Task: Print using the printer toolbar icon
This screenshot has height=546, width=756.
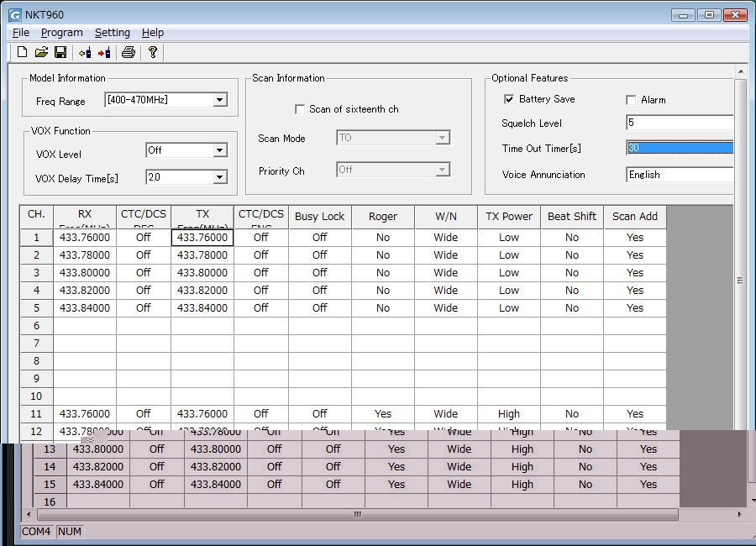Action: coord(128,52)
